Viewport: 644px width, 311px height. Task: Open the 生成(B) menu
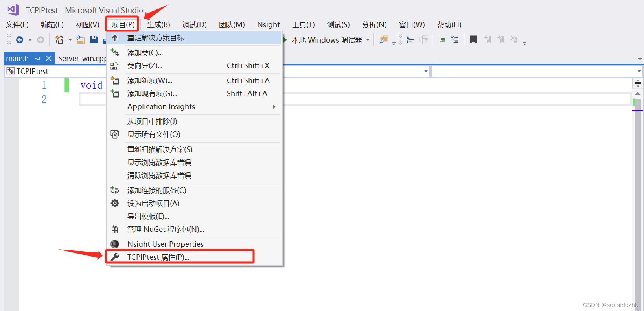pos(158,25)
